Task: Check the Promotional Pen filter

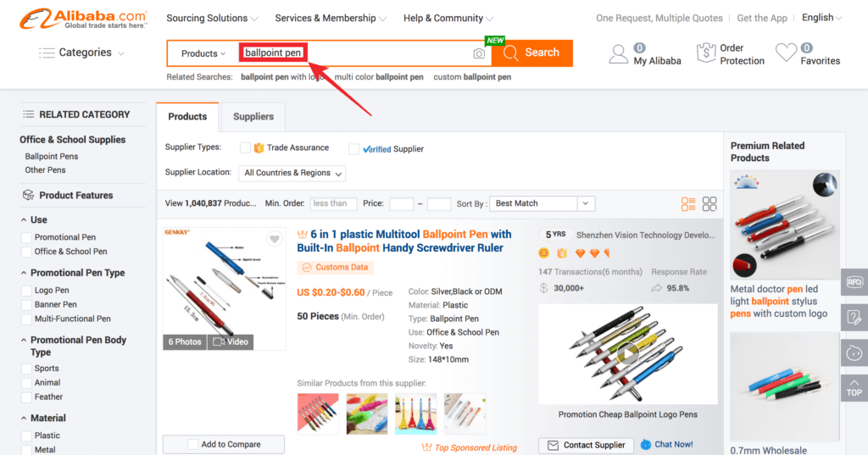Action: [x=26, y=237]
